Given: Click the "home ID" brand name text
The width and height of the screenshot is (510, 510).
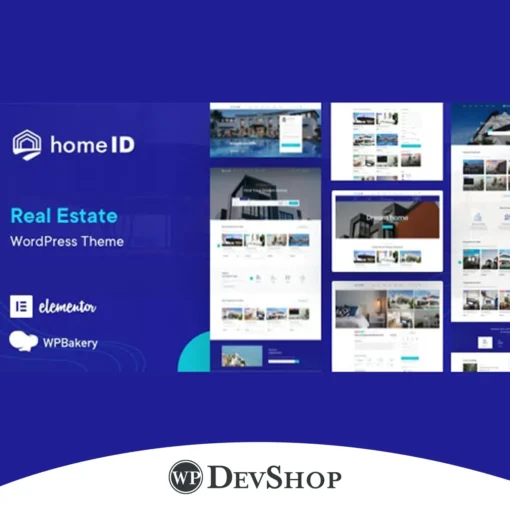Looking at the screenshot, I should pyautogui.click(x=93, y=145).
